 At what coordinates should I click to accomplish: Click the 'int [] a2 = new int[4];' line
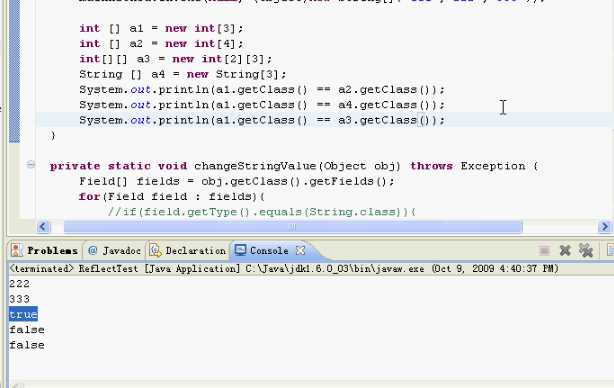pyautogui.click(x=161, y=43)
